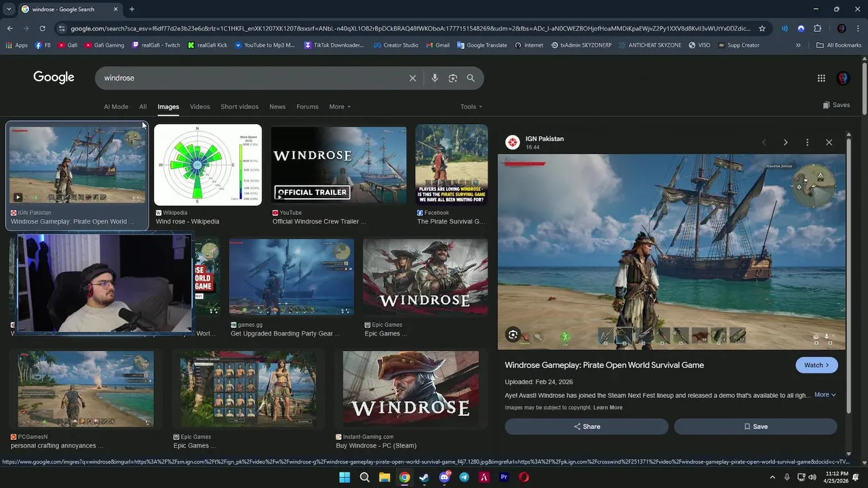Switch to the AI Mode tab
The width and height of the screenshot is (868, 488).
(116, 106)
